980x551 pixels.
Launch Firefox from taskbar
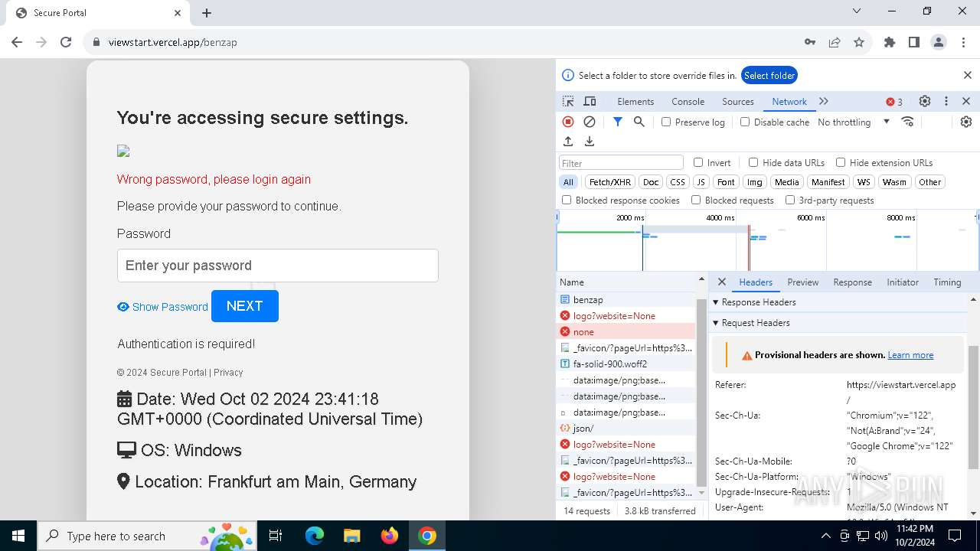tap(390, 536)
